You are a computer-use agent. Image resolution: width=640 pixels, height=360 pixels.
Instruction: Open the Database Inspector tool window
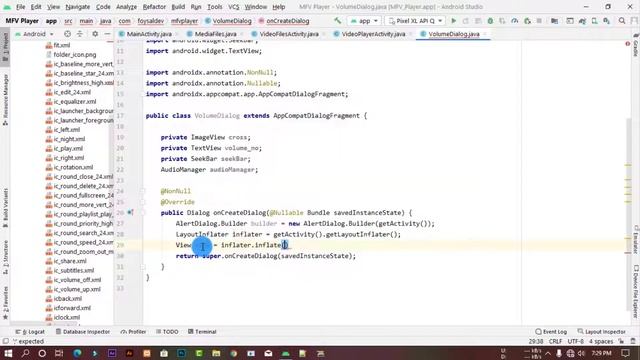pos(83,332)
